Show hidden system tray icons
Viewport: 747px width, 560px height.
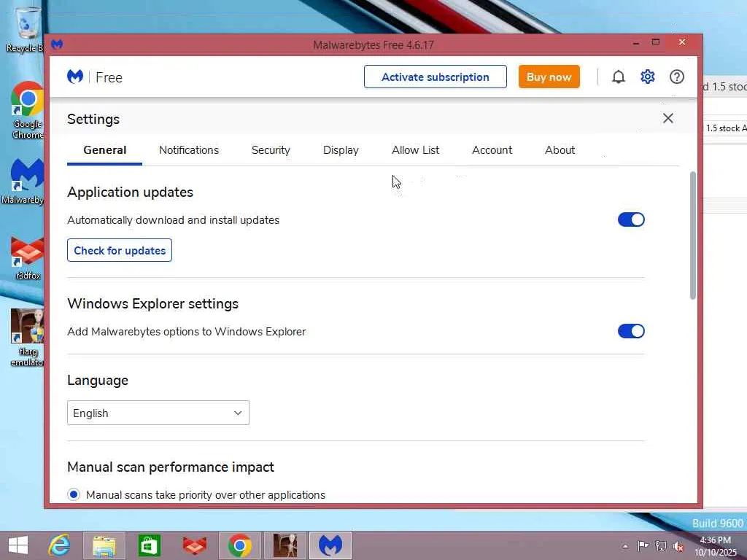tap(625, 546)
